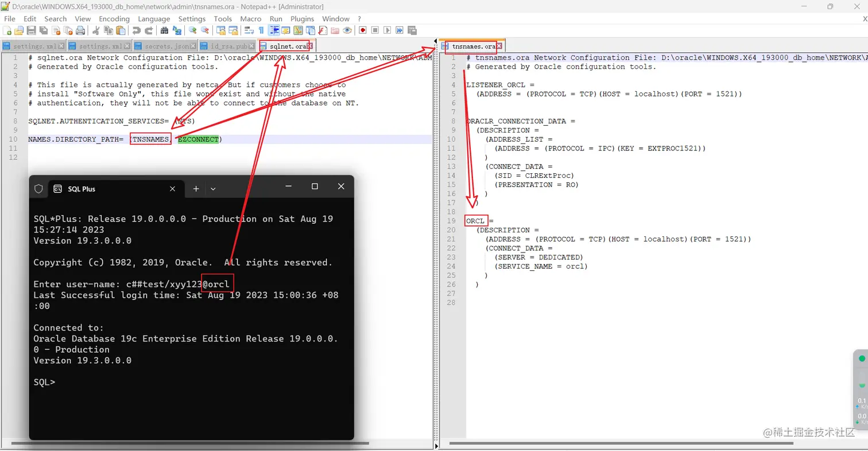Select the tnsnames.ora tab
868x451 pixels.
click(473, 46)
